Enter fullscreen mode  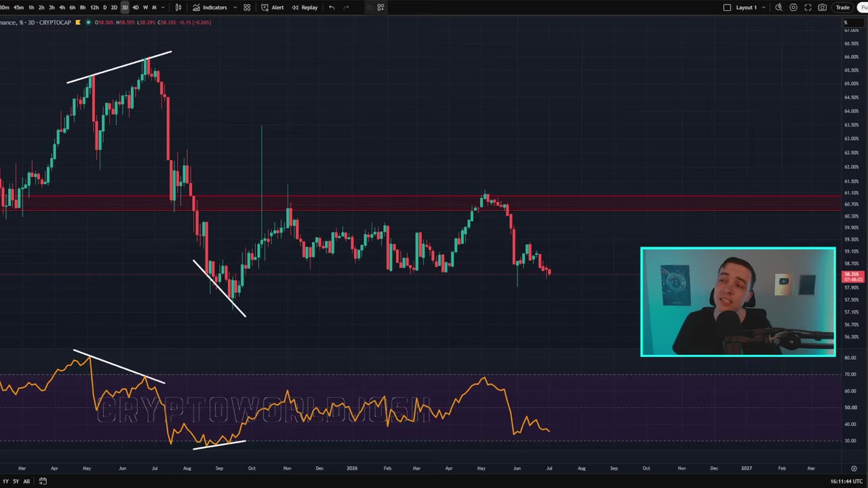click(808, 7)
